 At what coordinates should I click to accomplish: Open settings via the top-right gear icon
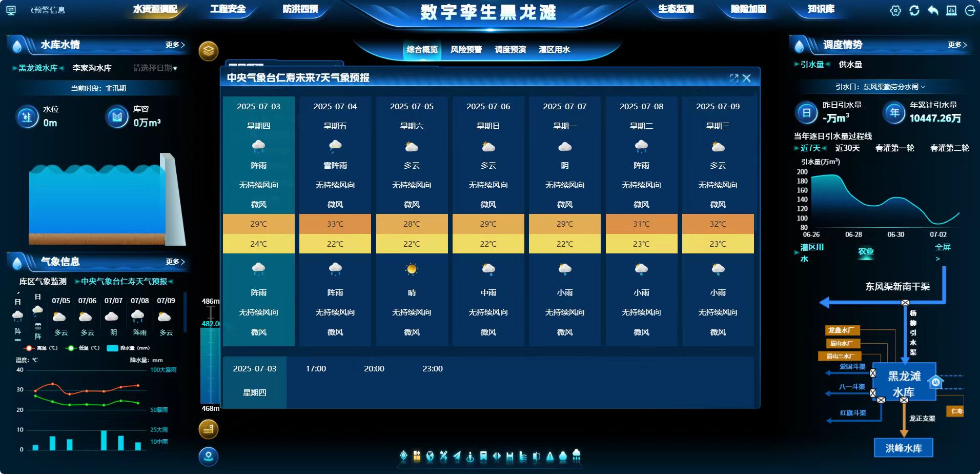[x=895, y=11]
